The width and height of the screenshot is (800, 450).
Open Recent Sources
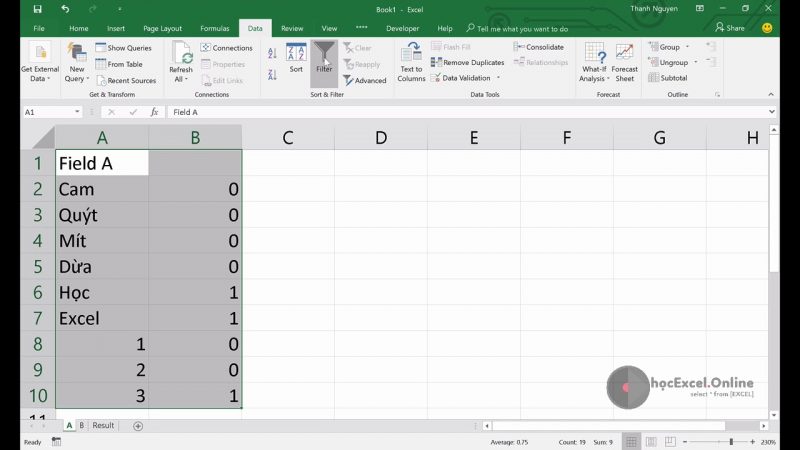pyautogui.click(x=126, y=81)
